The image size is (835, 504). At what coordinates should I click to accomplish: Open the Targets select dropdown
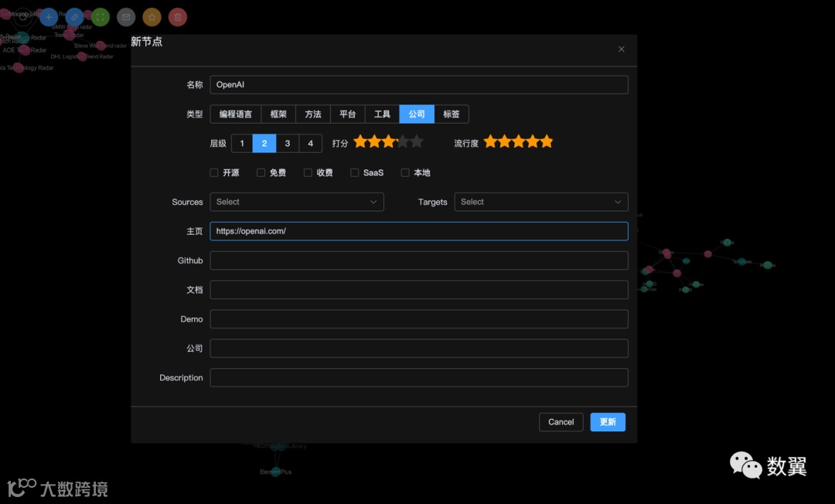point(541,202)
